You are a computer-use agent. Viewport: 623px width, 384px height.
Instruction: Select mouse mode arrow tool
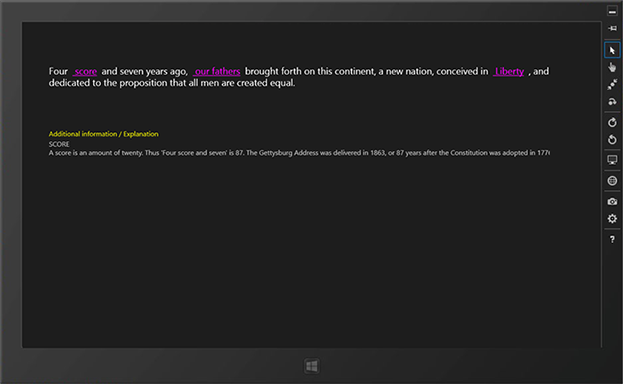pos(612,50)
